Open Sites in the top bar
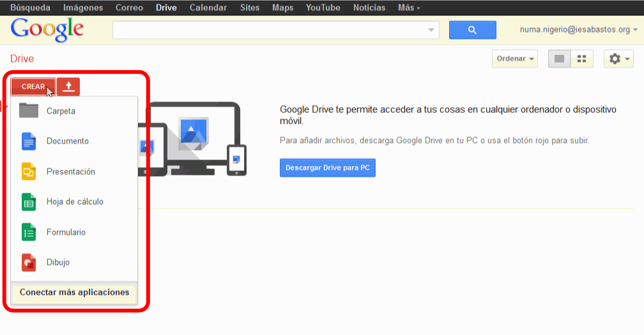This screenshot has height=335, width=644. click(x=250, y=8)
